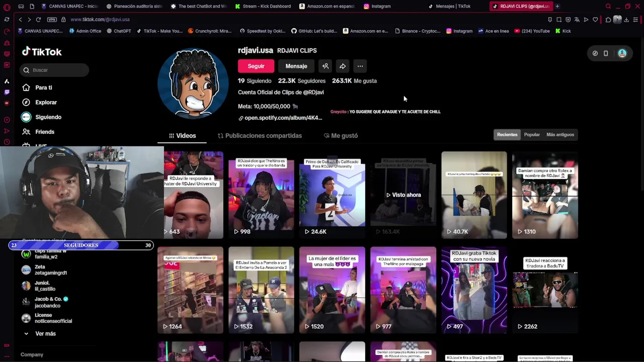Click the address bar URL tiktok.com/@rdjavi.usa
Screen dimensions: 644x362
(100, 19)
